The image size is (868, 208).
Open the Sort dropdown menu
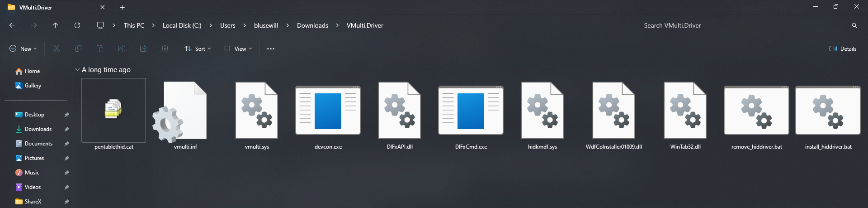pyautogui.click(x=198, y=48)
